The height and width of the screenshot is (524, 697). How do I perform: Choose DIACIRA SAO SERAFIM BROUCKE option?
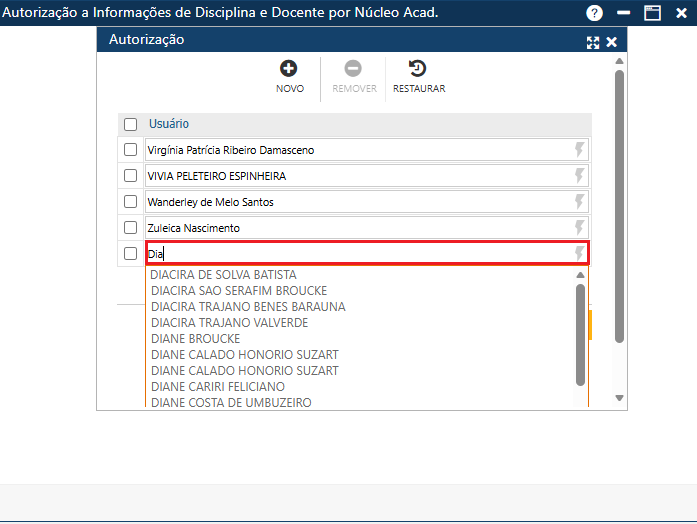coord(238,291)
